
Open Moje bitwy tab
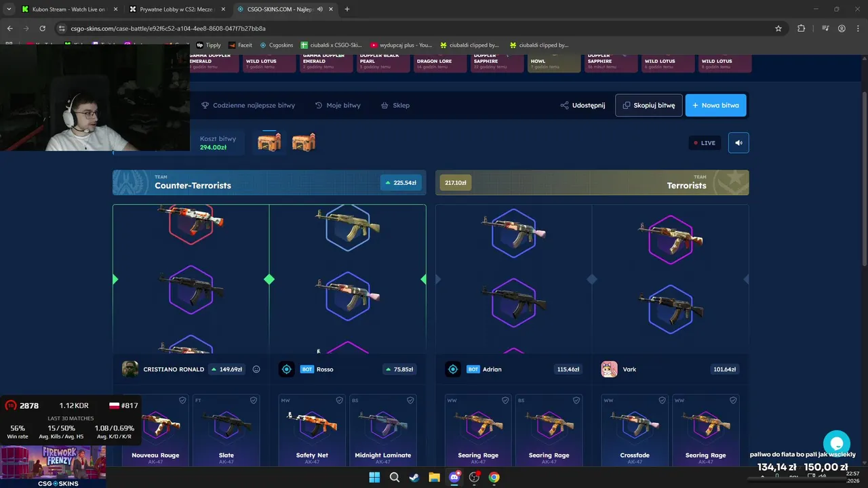pyautogui.click(x=338, y=105)
